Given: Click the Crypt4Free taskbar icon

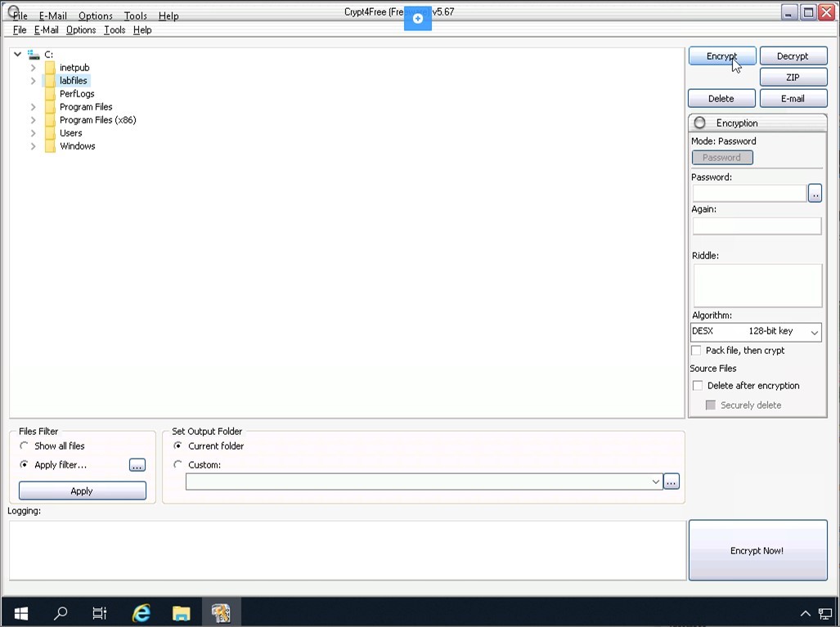Looking at the screenshot, I should [221, 613].
